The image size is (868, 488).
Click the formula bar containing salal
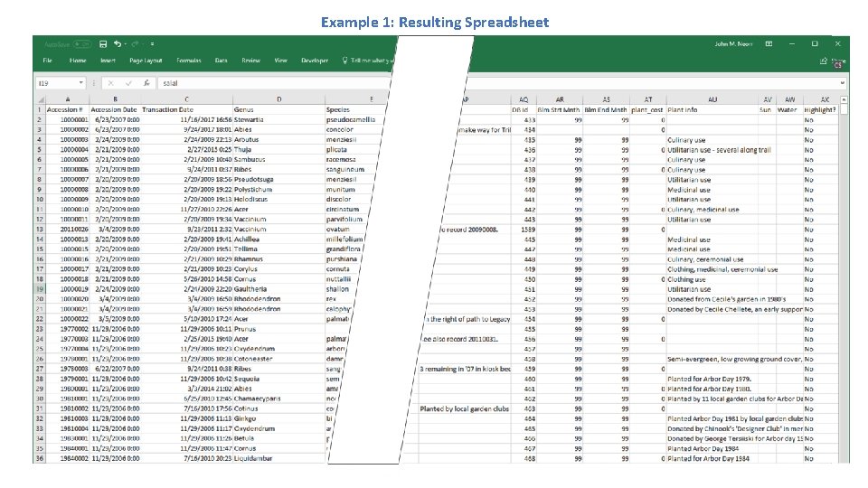click(x=274, y=83)
